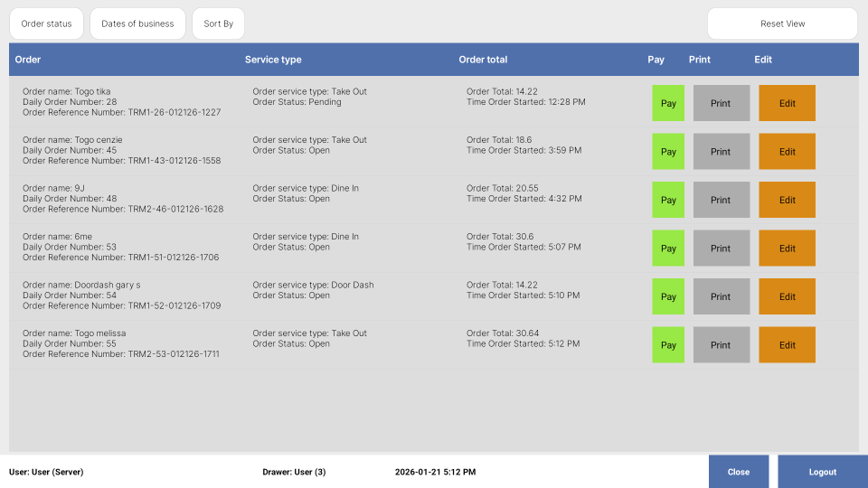868x488 pixels.
Task: Open the Order status filter
Action: tap(46, 23)
